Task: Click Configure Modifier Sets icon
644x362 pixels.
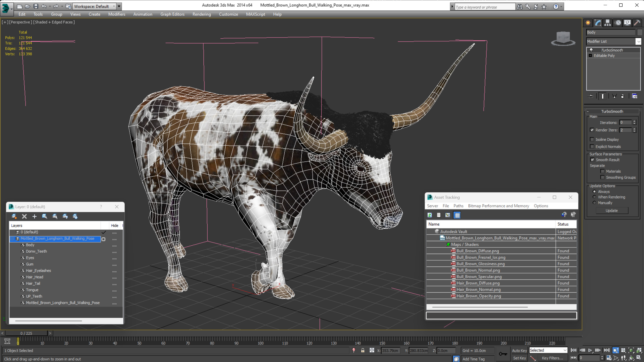Action: click(x=635, y=96)
